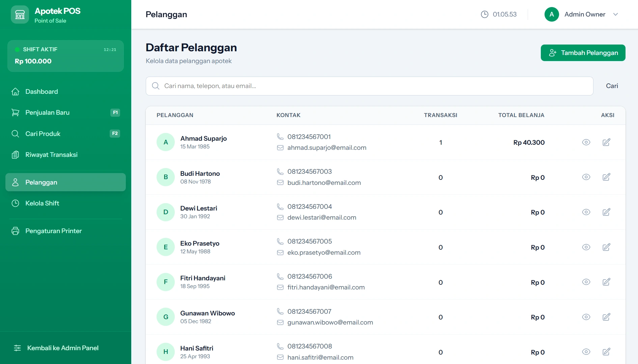
Task: Edit Dewi Lestari's customer record
Action: coord(606,212)
